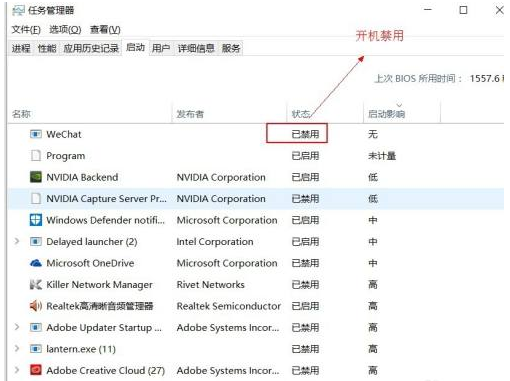Screen dimensions: 510x381
Task: Maximize the Task Manager window
Action: 463,10
